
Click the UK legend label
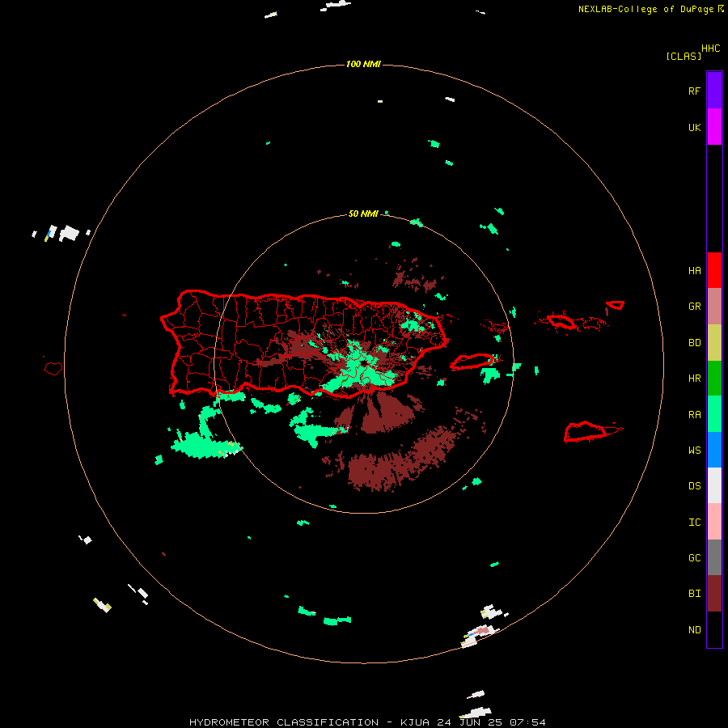(x=694, y=127)
